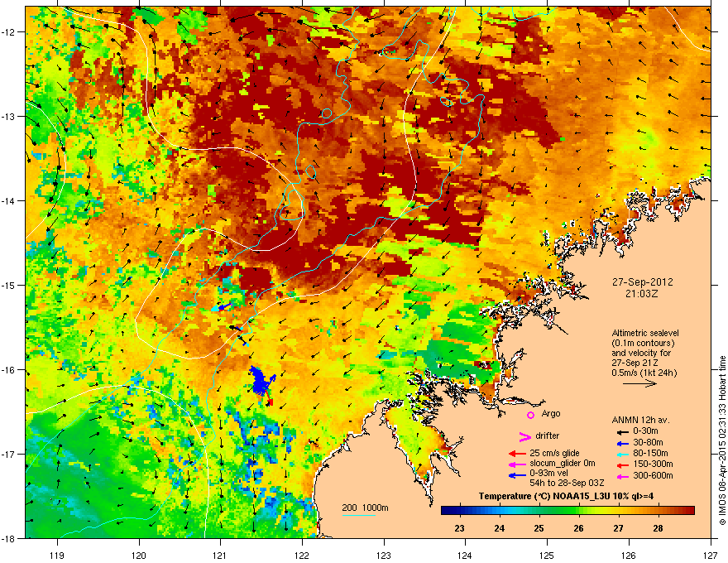Click the colorbar tick label 23
The height and width of the screenshot is (563, 728).
coord(459,528)
